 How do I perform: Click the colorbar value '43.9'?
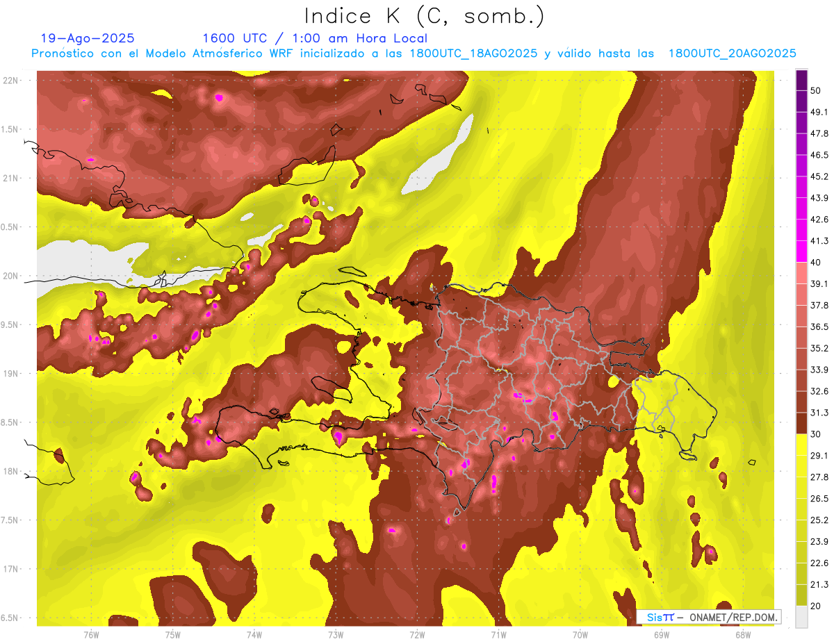click(820, 199)
